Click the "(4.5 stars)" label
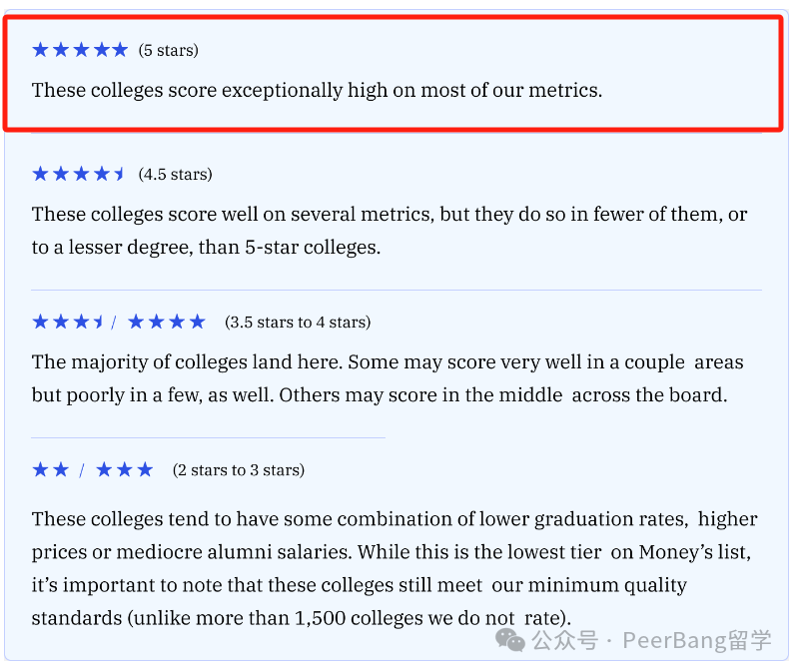 [176, 175]
